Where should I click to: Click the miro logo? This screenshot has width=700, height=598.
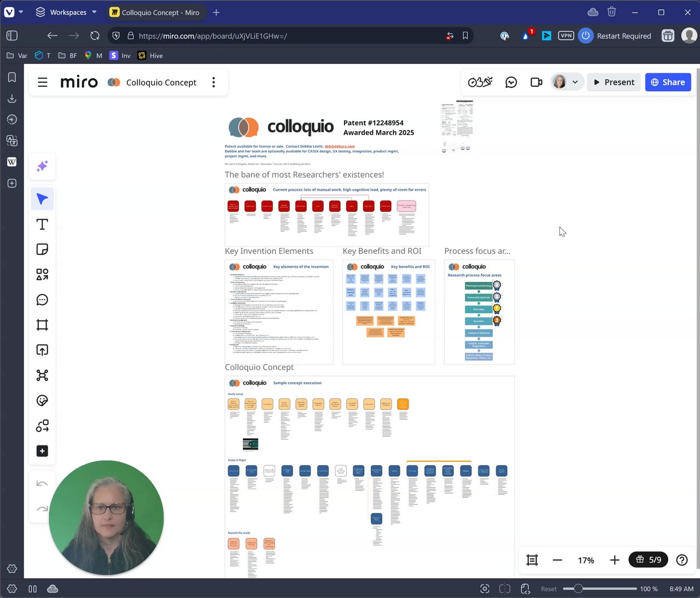tap(79, 82)
